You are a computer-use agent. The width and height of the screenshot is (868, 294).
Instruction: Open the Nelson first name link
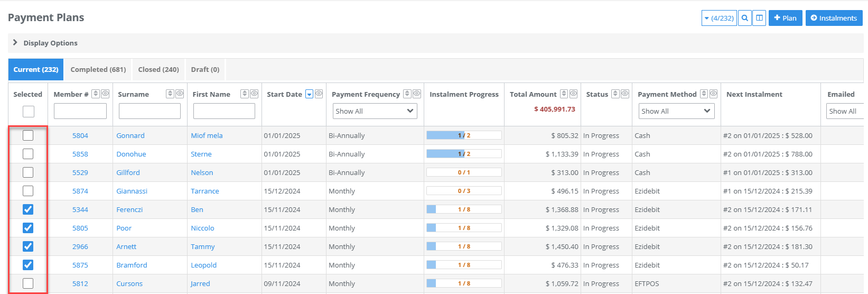202,172
